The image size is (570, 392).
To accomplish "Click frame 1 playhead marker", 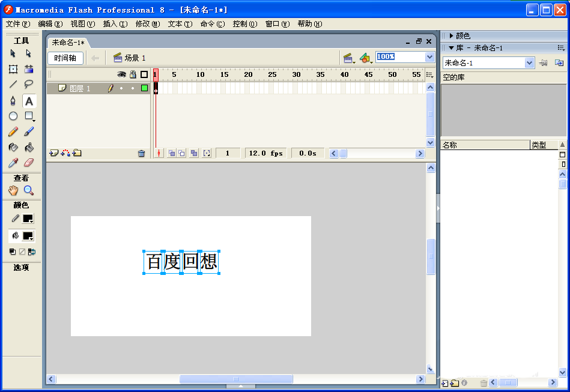I will [156, 75].
